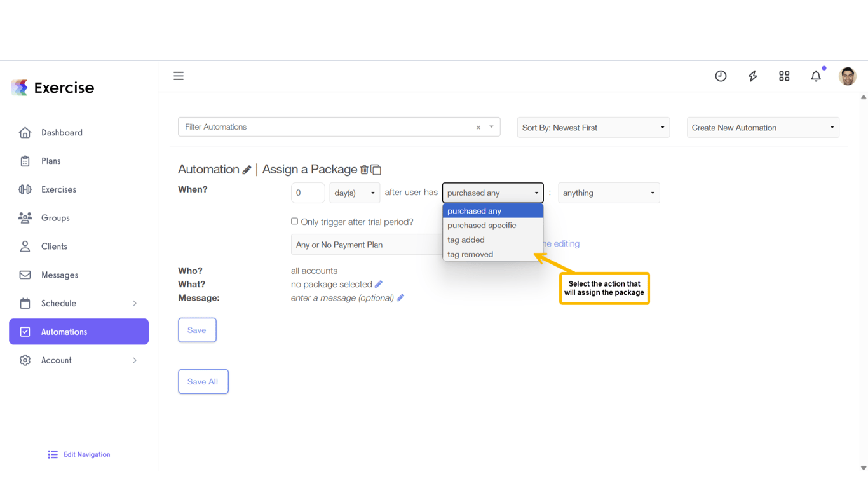
Task: Expand the Sort By: Newest First dropdown
Action: pos(592,127)
